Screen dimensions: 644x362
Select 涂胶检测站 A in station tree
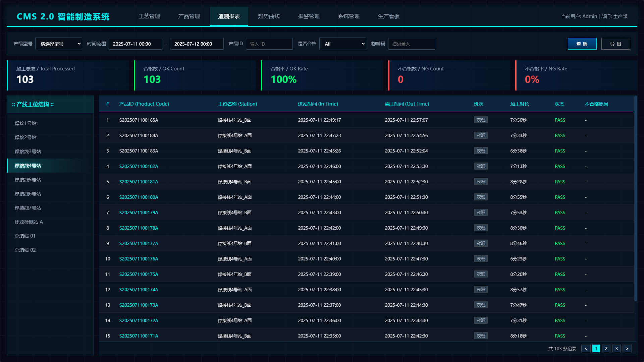[x=29, y=222]
